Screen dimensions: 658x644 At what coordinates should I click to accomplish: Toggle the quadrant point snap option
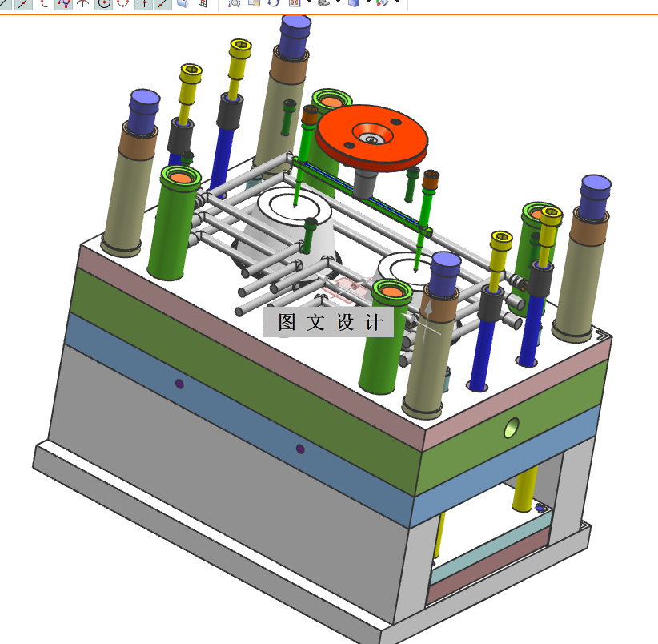[x=123, y=3]
